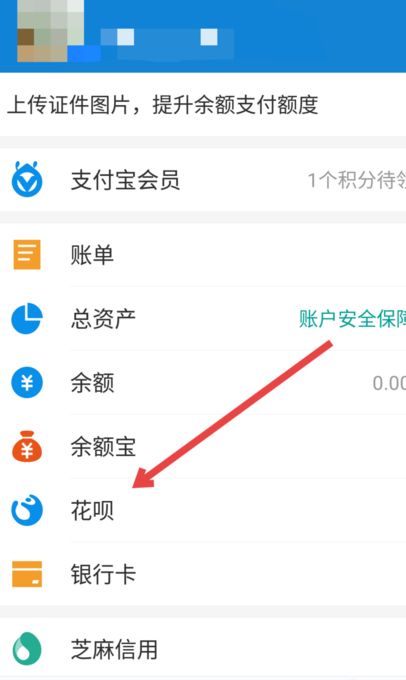Tap the total assets pie chart icon
The image size is (406, 680).
[27, 319]
